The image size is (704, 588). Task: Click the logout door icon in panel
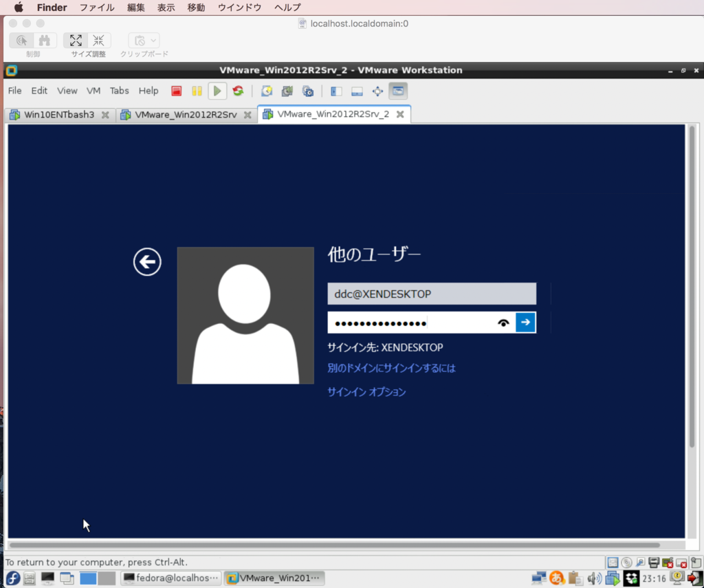click(695, 578)
